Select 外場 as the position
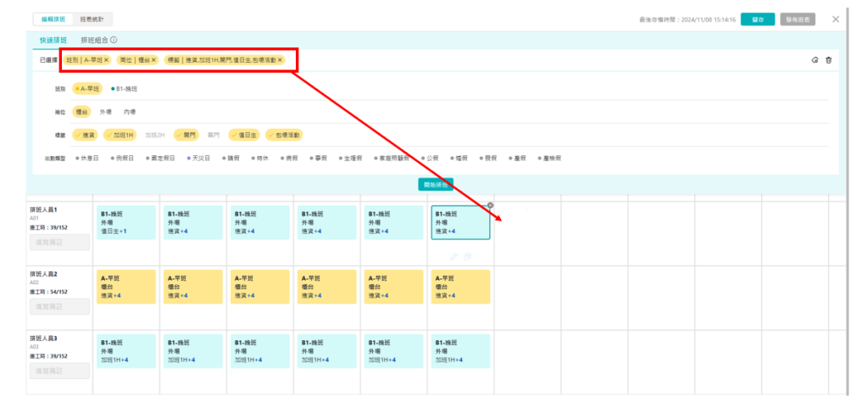This screenshot has height=408, width=868. (x=106, y=111)
